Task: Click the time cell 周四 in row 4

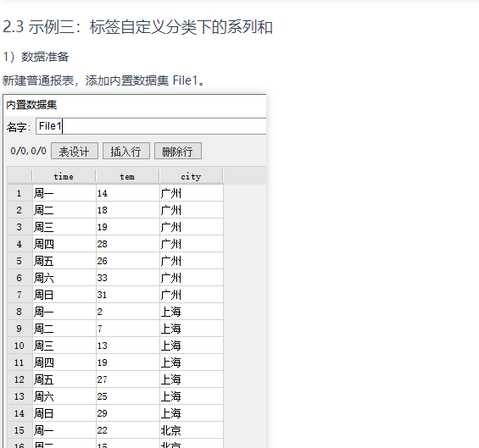Action: pos(64,244)
